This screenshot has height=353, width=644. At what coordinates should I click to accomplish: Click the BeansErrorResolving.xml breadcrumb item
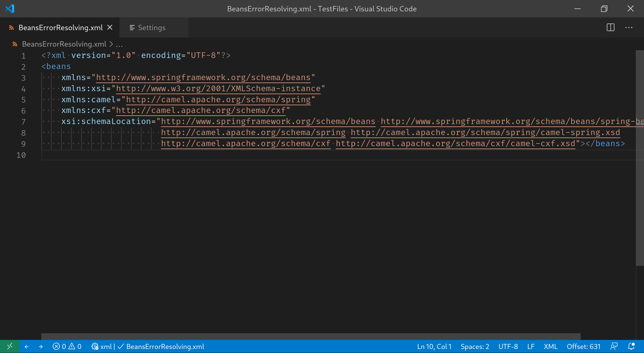point(64,44)
